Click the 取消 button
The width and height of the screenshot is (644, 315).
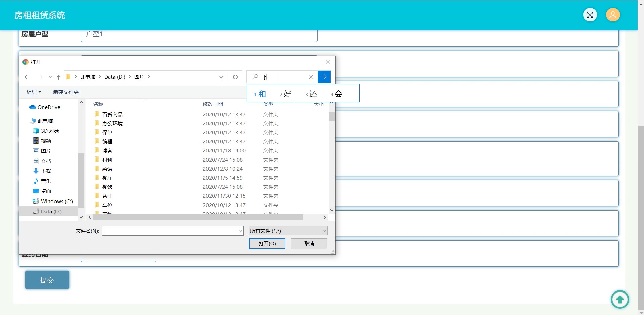coord(309,243)
